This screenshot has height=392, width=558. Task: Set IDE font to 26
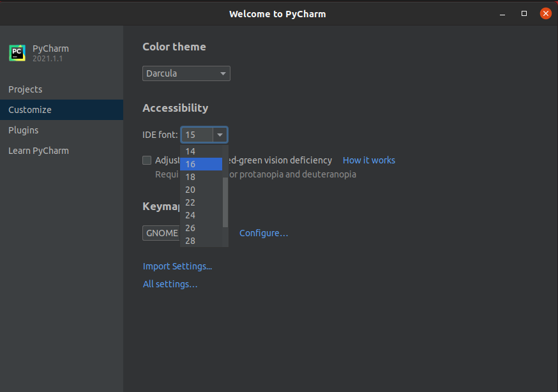pyautogui.click(x=201, y=228)
